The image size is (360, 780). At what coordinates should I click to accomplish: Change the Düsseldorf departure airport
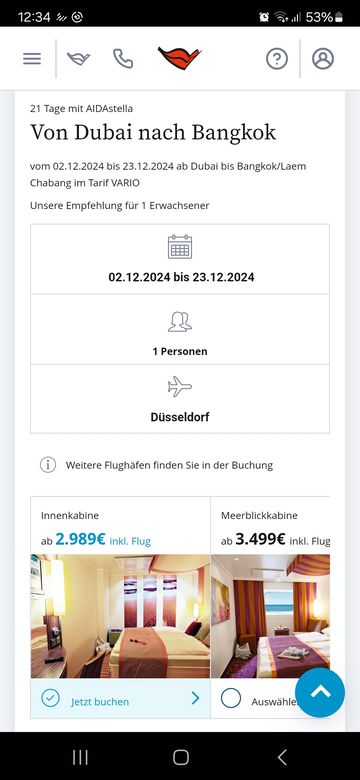[x=180, y=417]
